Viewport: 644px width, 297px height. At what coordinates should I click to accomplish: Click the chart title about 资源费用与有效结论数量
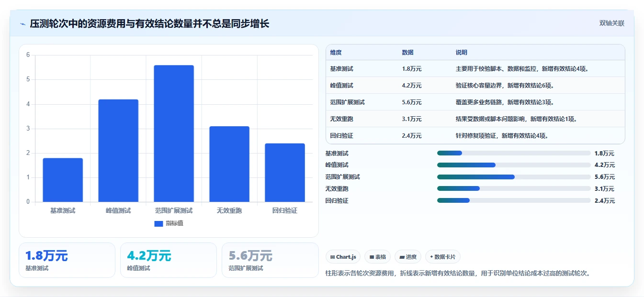(149, 23)
